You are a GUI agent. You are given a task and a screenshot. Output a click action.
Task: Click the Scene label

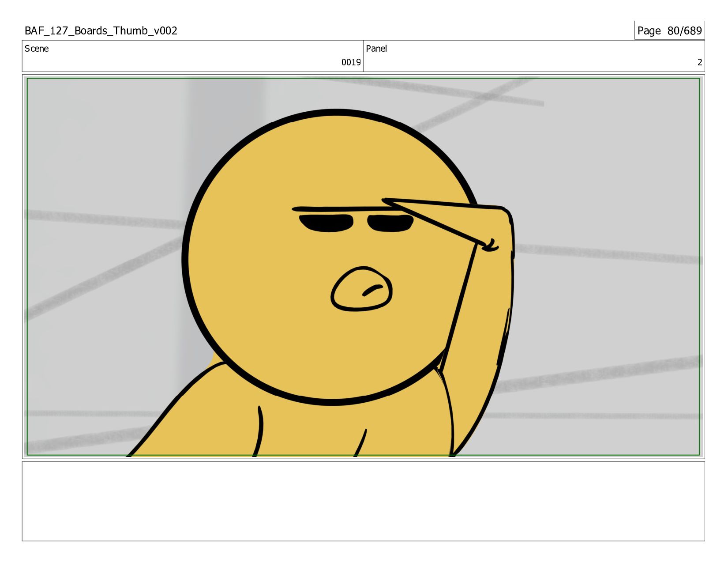[37, 49]
